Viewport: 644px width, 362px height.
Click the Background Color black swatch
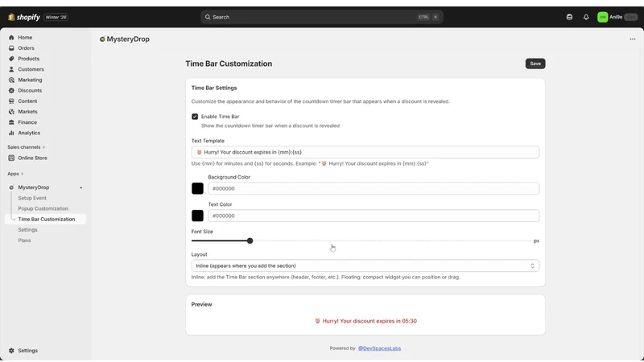click(x=197, y=188)
